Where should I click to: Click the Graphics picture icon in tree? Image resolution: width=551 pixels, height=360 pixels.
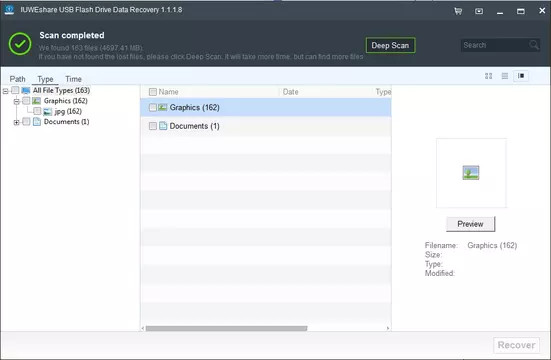click(x=37, y=101)
